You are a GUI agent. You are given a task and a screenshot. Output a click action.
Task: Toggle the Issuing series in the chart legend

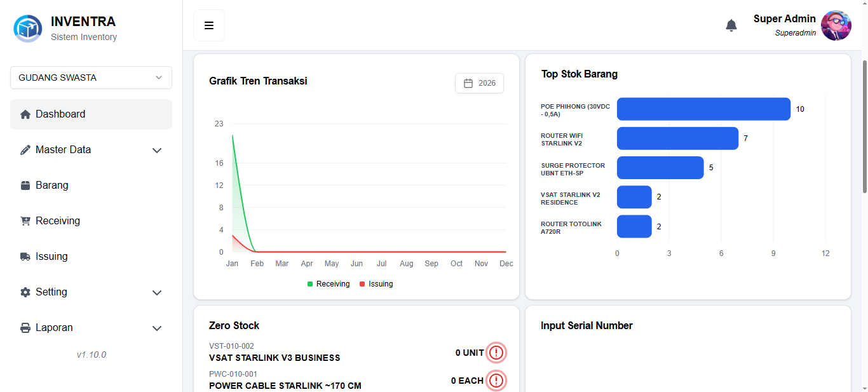pyautogui.click(x=376, y=284)
